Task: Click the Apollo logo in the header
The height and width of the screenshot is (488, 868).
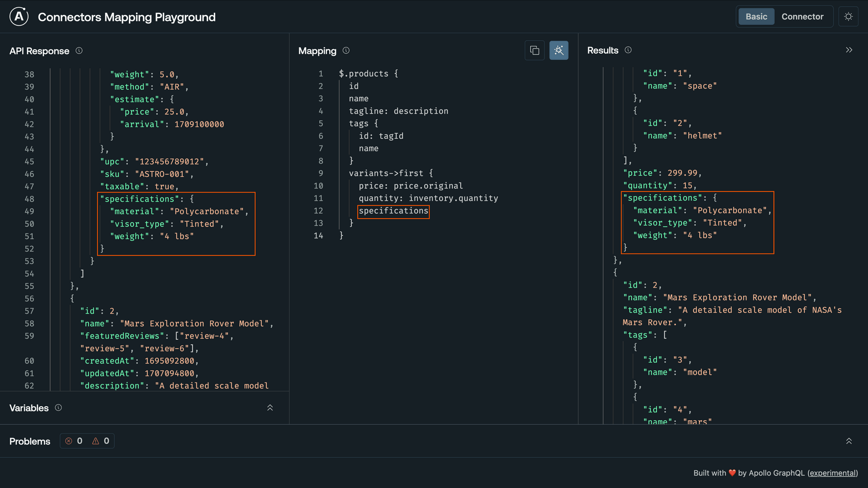Action: (x=19, y=16)
